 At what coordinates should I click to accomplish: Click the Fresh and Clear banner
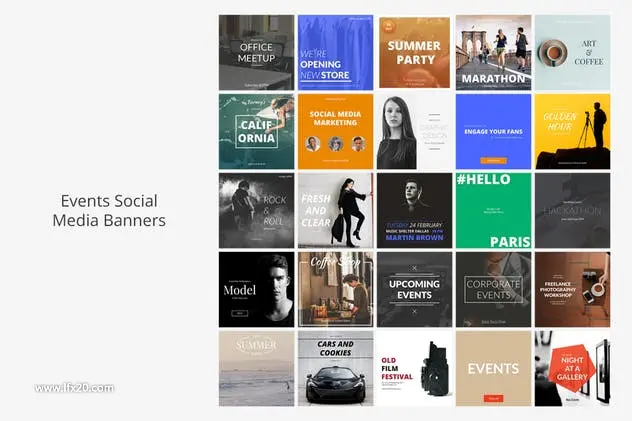(335, 210)
